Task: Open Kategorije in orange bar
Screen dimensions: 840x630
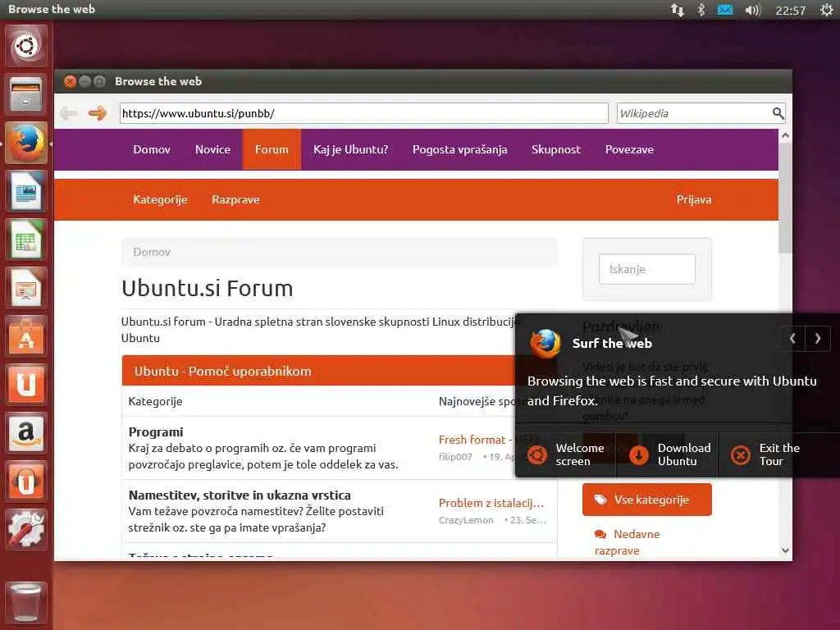Action: click(x=160, y=199)
